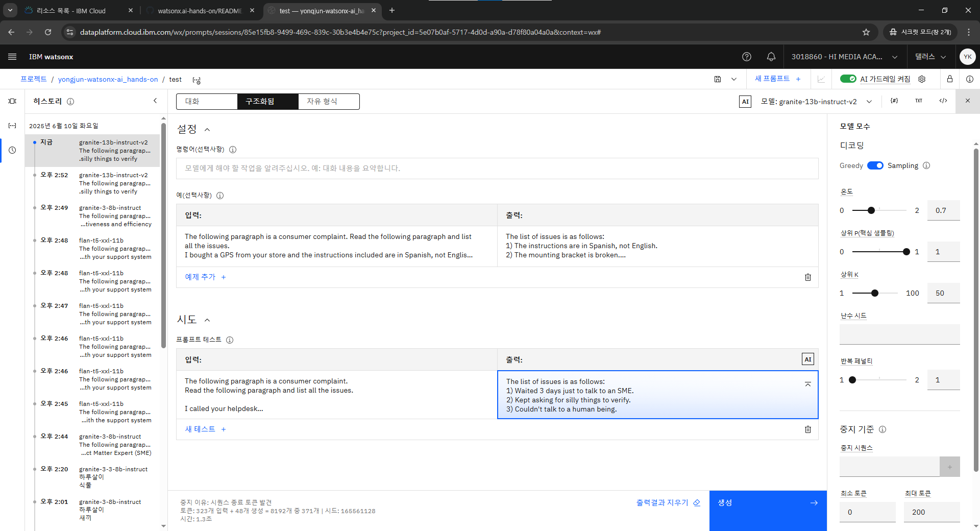980x531 pixels.
Task: Show info for 예(선택사항)
Action: point(220,196)
